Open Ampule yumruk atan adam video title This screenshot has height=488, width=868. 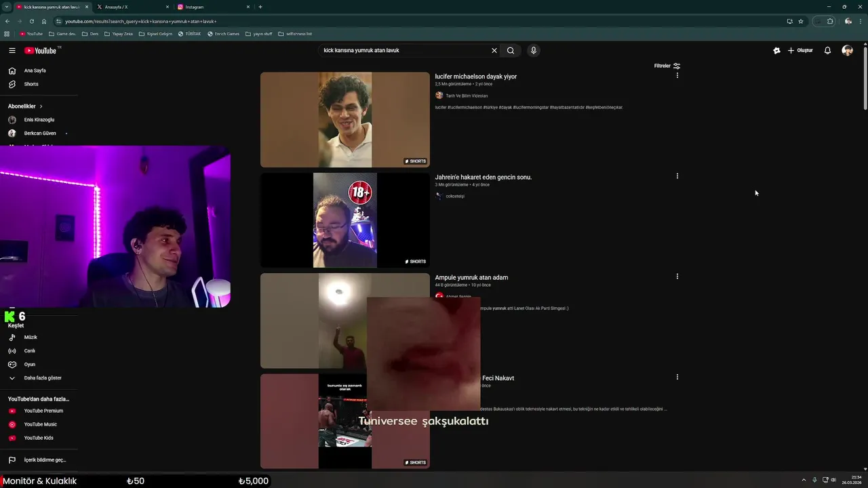pos(471,277)
